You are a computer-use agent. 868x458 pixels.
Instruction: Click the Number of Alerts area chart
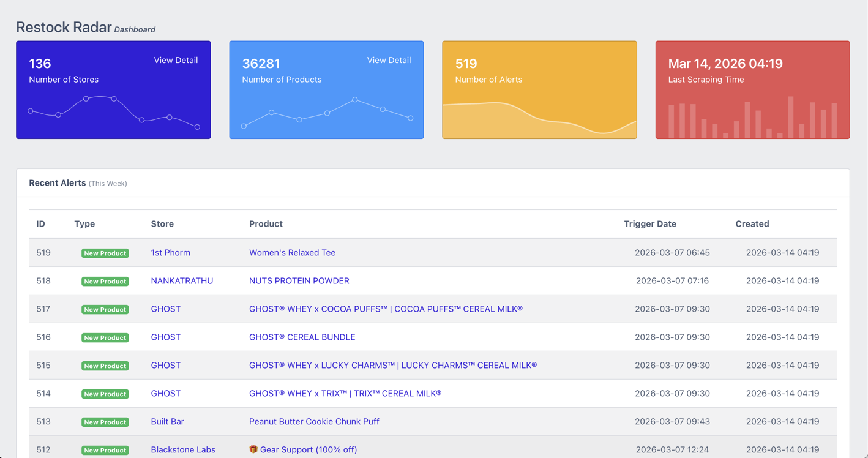(539, 120)
